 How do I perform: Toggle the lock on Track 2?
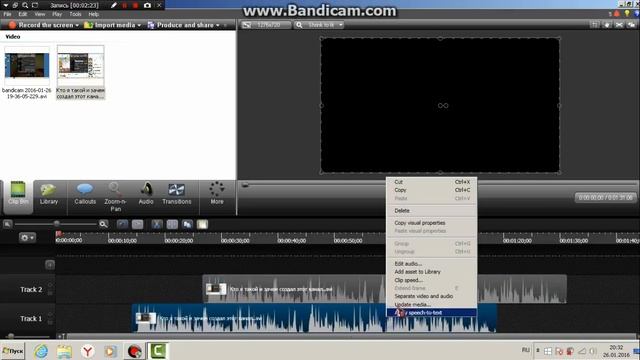click(x=50, y=293)
